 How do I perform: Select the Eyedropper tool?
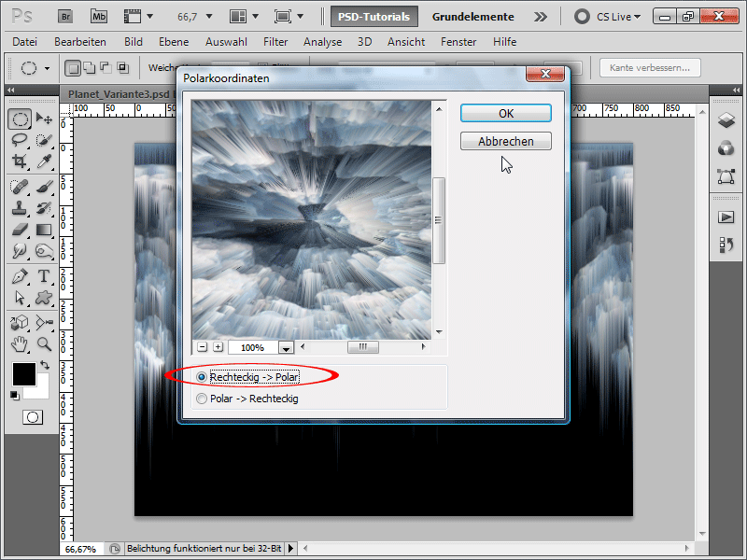tap(44, 161)
